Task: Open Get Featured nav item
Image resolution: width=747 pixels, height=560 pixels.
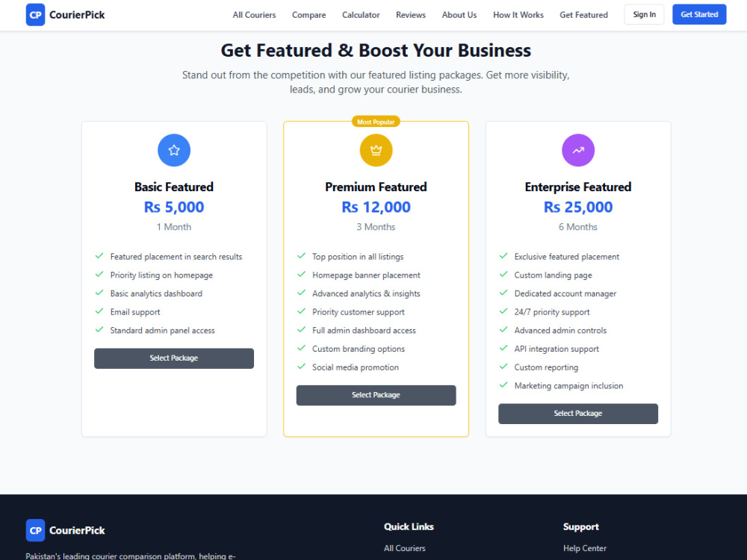Action: coord(583,15)
